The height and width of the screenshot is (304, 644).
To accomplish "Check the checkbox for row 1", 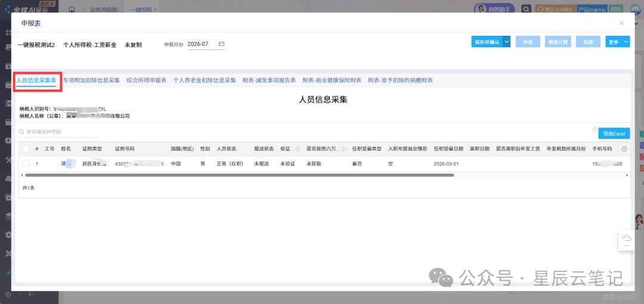I will click(x=26, y=163).
